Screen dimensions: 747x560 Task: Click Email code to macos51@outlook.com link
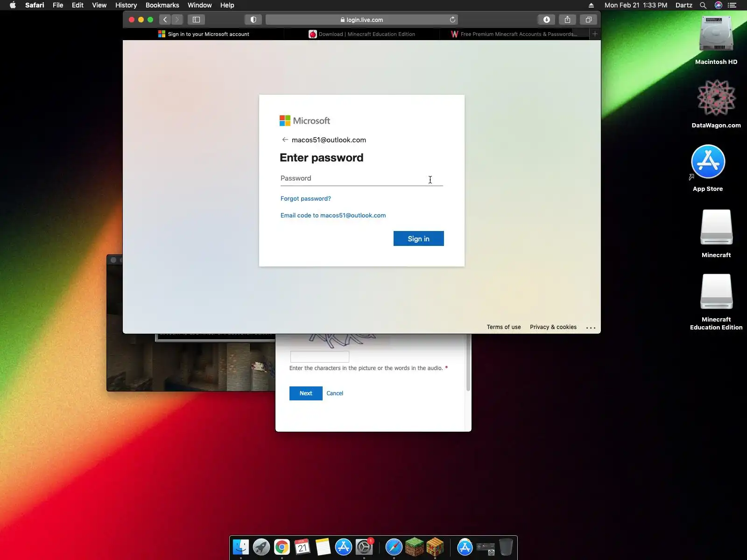point(333,215)
